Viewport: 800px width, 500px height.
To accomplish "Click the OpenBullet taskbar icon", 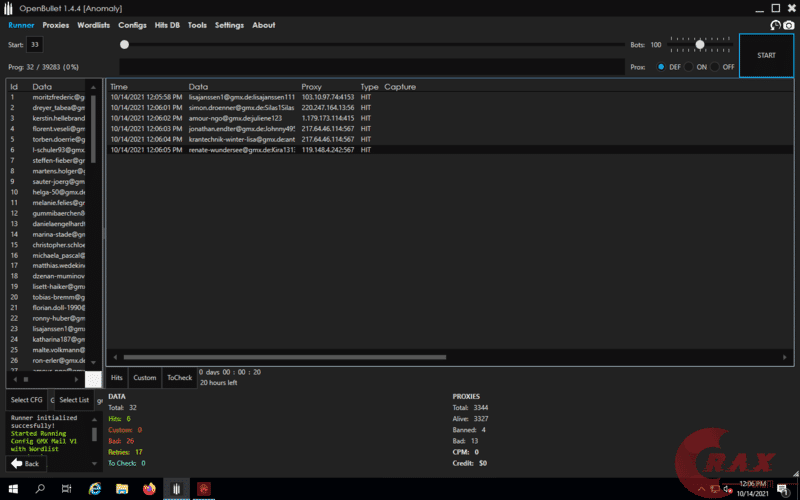I will click(176, 489).
